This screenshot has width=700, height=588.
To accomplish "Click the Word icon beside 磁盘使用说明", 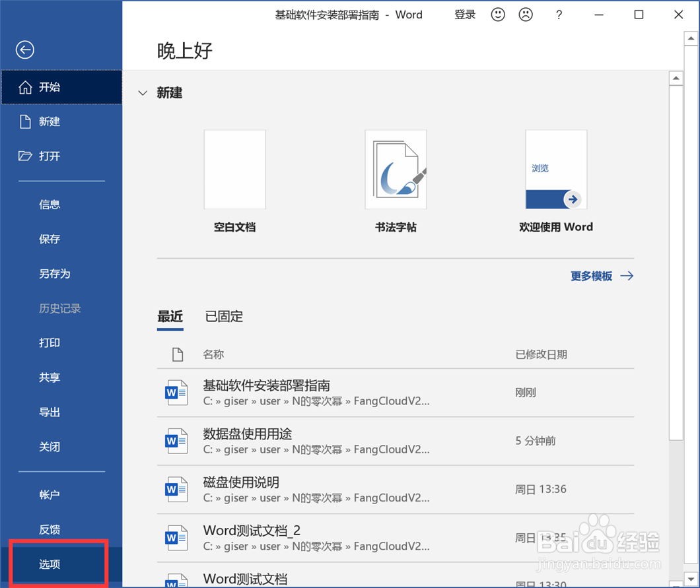I will click(176, 490).
